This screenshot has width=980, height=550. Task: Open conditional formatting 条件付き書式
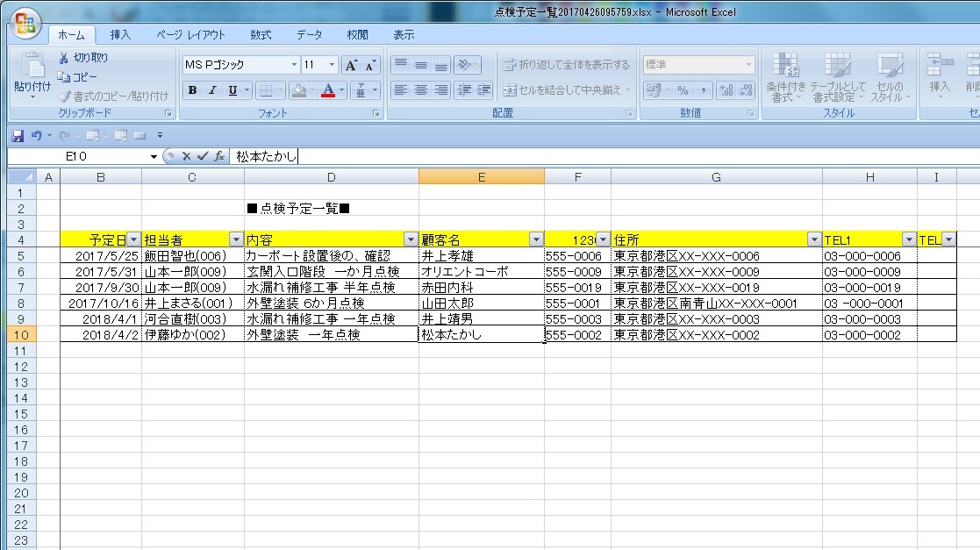[x=785, y=77]
